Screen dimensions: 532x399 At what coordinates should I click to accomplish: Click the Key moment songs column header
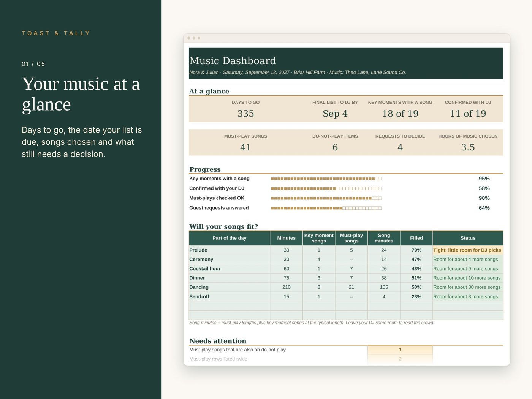coord(319,238)
